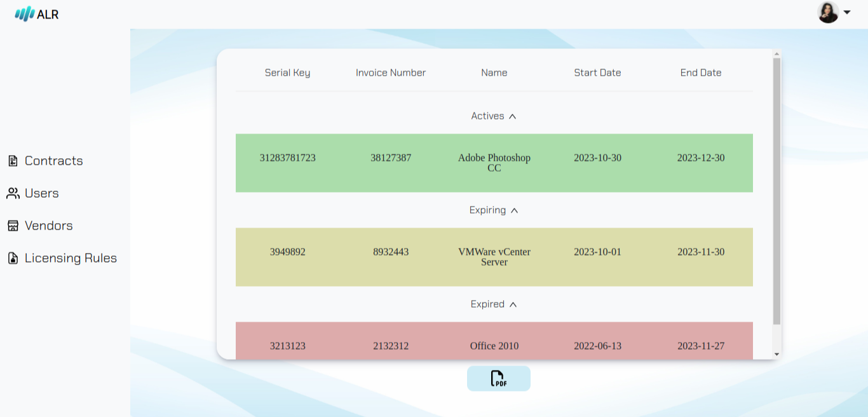Image resolution: width=868 pixels, height=417 pixels.
Task: Go to the Users section
Action: click(x=41, y=193)
